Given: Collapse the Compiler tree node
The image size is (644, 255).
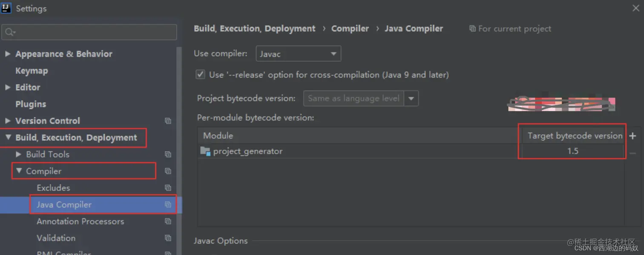Looking at the screenshot, I should tap(19, 171).
